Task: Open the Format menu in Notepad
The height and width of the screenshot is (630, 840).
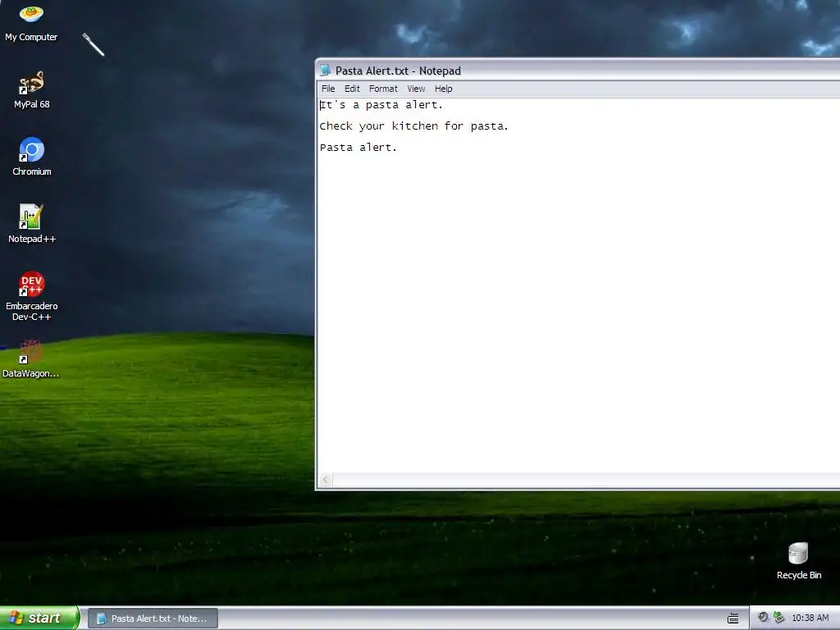Action: click(x=383, y=89)
